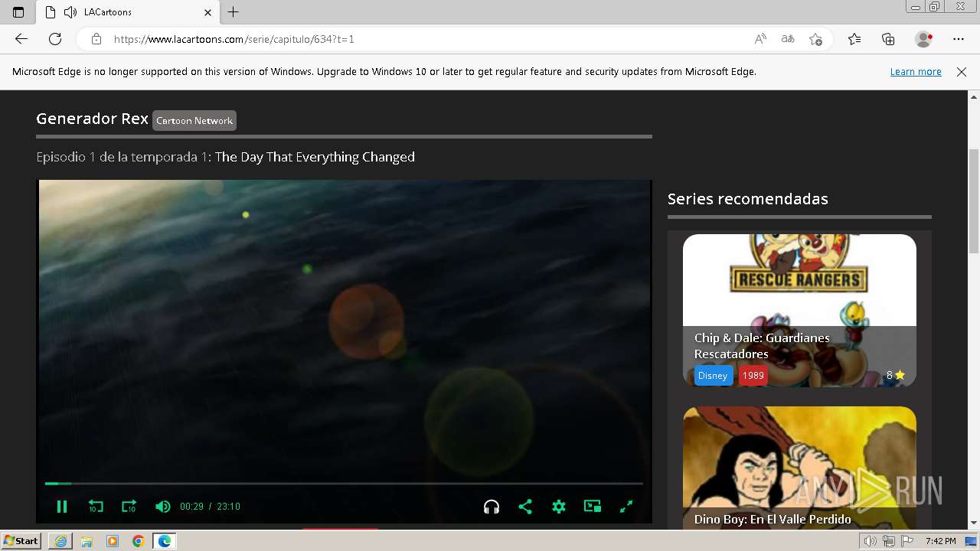980x551 pixels.
Task: Open Chip & Dale: Guardianes Rescatadores card
Action: point(799,310)
